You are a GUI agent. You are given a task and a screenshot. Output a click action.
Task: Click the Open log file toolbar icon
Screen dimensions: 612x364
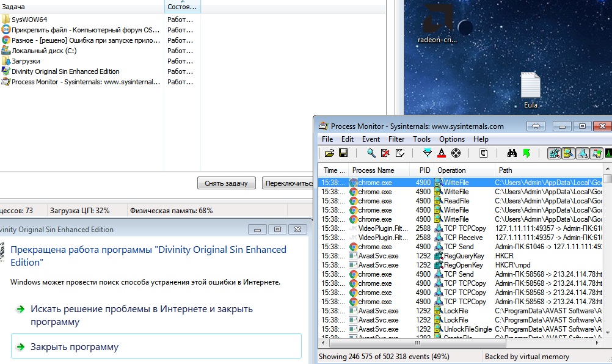point(329,153)
